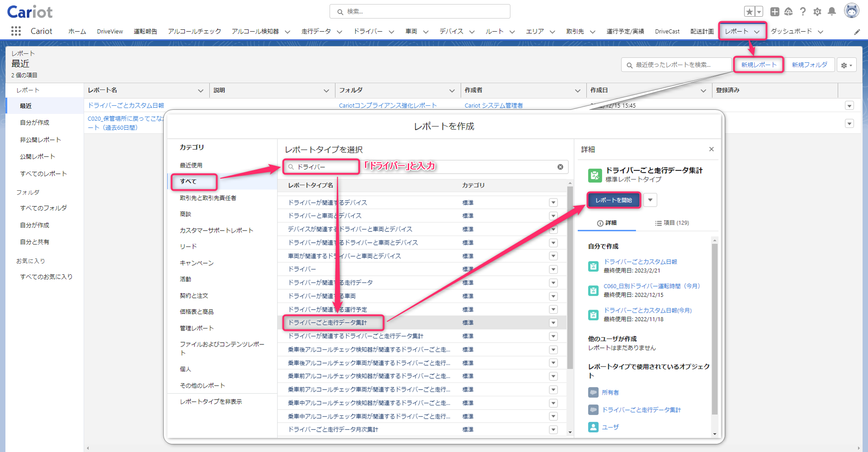Screen dimensions: 868x452
Task: Click the C060_日別ドライバー運転時間 report icon
Action: (593, 291)
